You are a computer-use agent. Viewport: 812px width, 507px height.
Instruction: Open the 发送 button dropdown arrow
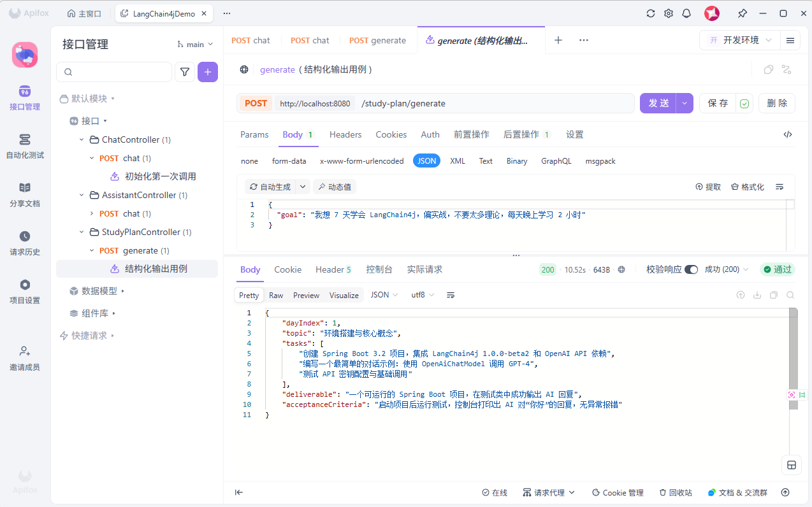[x=685, y=103]
